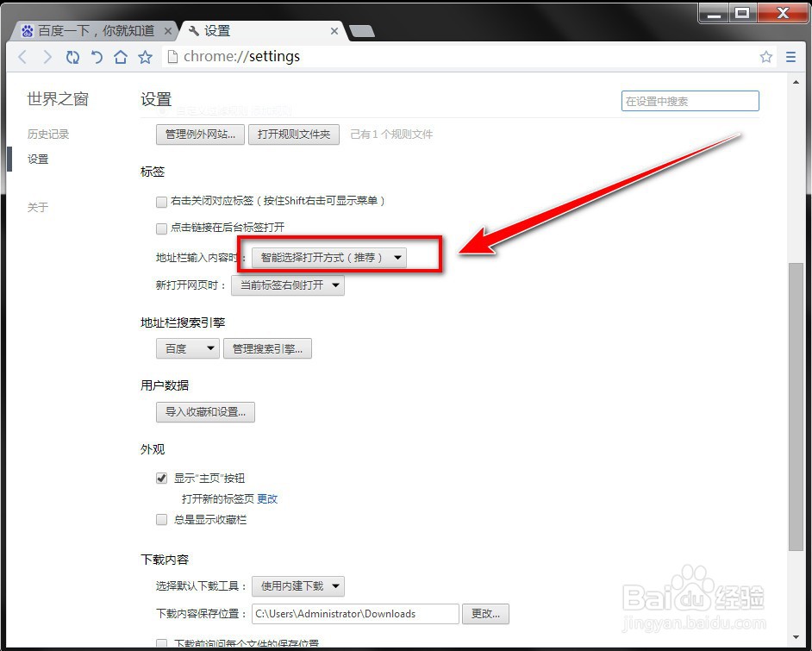Viewport: 812px width, 651px height.
Task: Select the 设置 browser tab
Action: [261, 31]
